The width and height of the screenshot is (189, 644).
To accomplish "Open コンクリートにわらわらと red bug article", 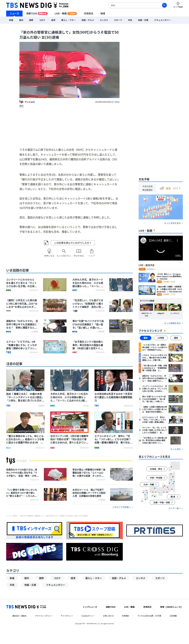I will pos(36,285).
